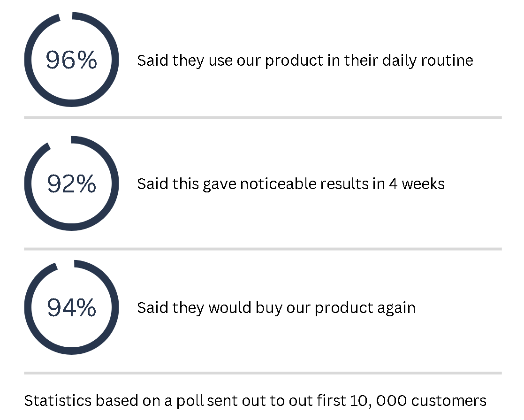Click the 94% number label

coord(71,307)
